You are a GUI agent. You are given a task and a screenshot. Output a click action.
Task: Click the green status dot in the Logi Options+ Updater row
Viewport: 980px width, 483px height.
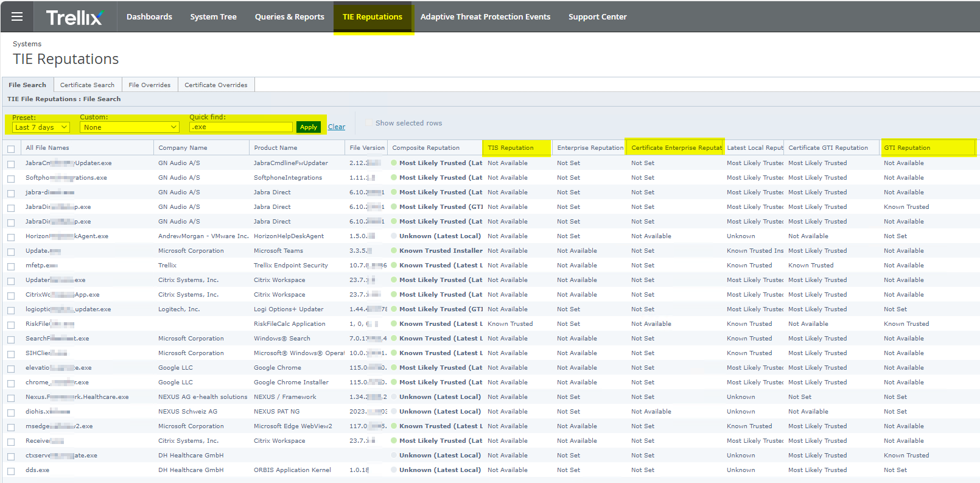(x=394, y=309)
